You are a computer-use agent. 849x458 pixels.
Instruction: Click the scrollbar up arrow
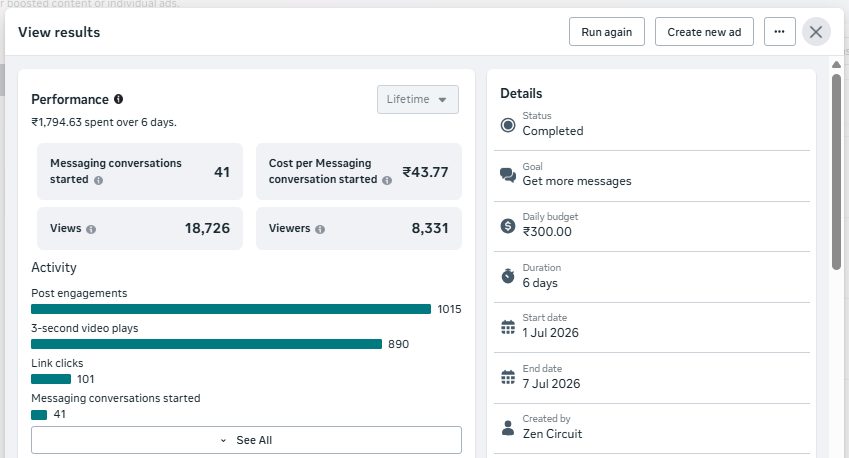point(837,64)
